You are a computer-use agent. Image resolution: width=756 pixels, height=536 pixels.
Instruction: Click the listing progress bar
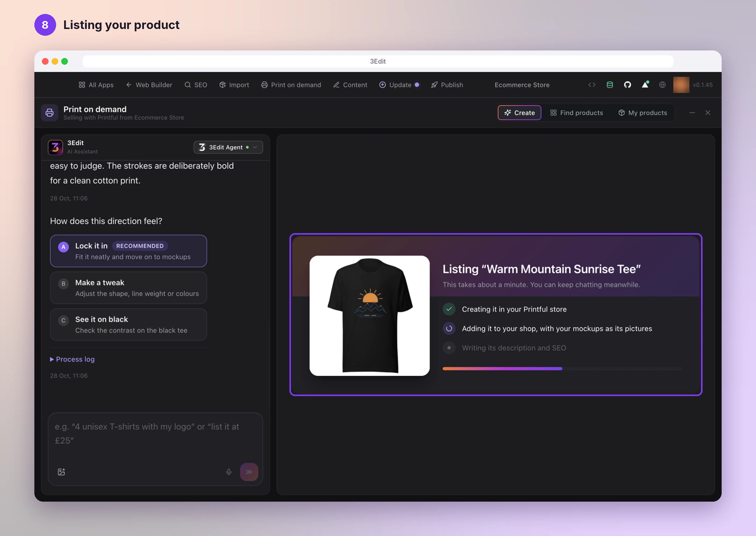(562, 368)
